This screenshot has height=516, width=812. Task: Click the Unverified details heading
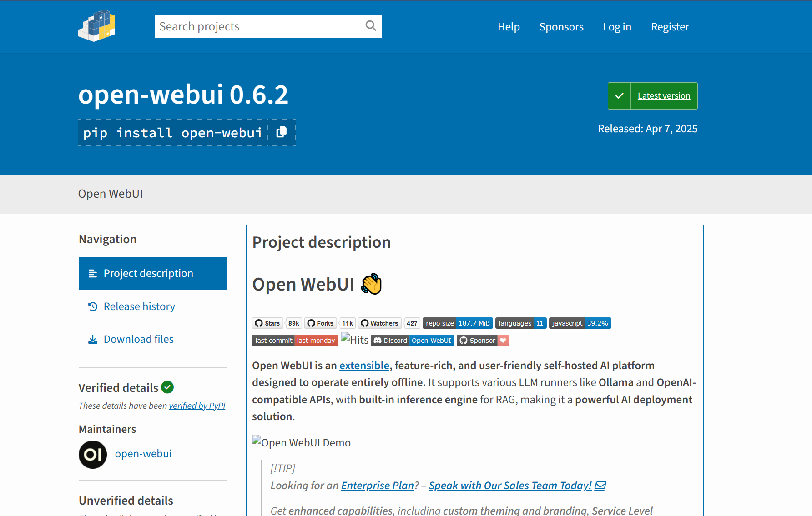click(x=126, y=501)
